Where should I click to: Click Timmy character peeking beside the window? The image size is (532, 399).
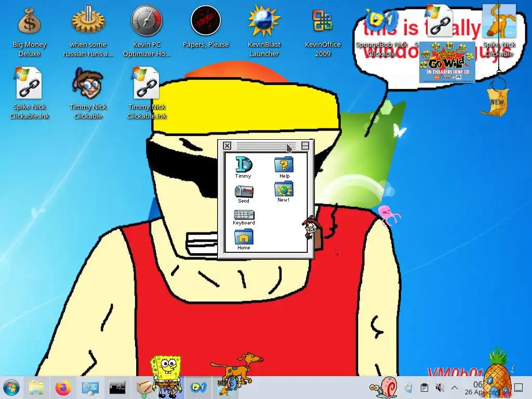(310, 228)
